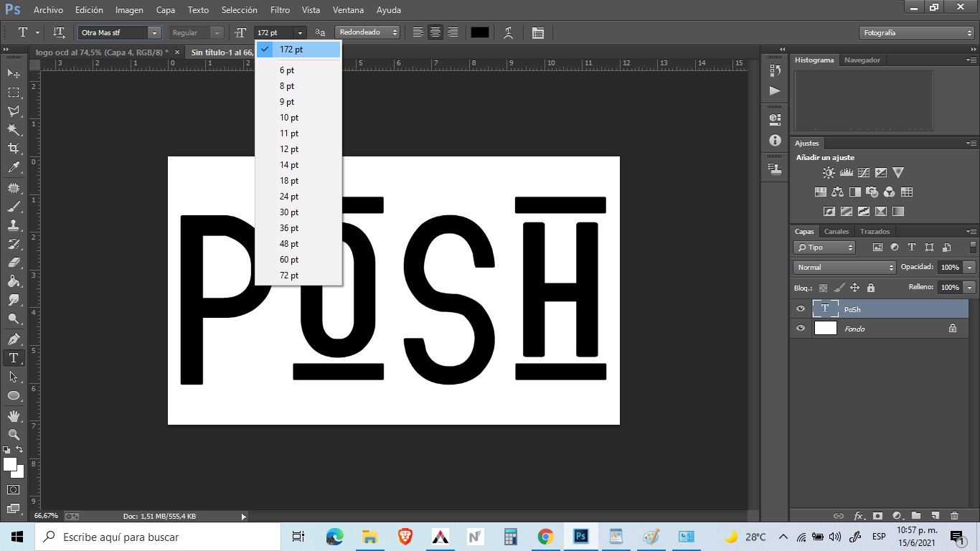Image resolution: width=980 pixels, height=551 pixels.
Task: Add a Levels adjustment
Action: 847,173
